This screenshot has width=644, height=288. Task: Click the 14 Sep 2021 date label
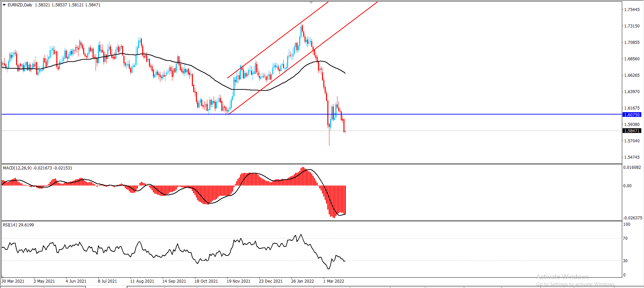coord(174,281)
